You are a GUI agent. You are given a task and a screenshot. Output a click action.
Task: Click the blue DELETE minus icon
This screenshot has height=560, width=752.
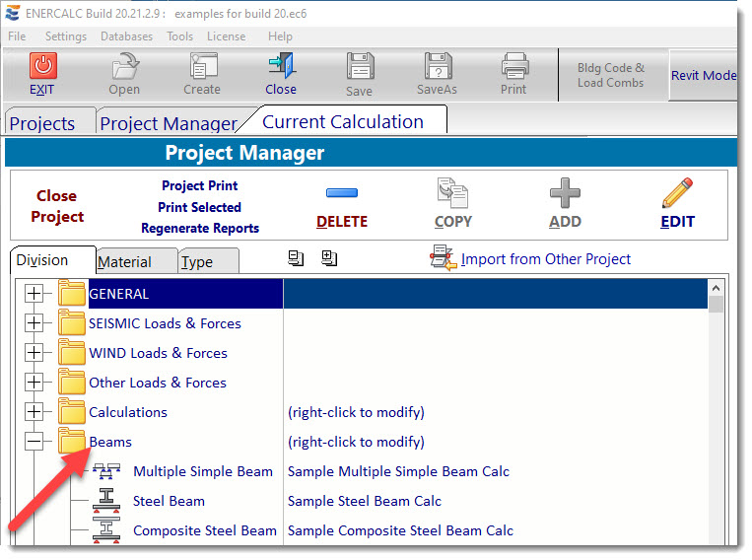pyautogui.click(x=341, y=193)
